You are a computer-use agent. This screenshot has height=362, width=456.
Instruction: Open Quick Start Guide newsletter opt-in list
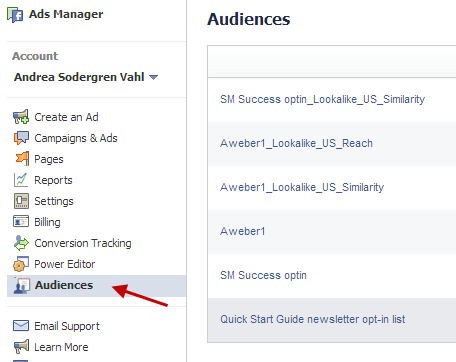point(313,319)
